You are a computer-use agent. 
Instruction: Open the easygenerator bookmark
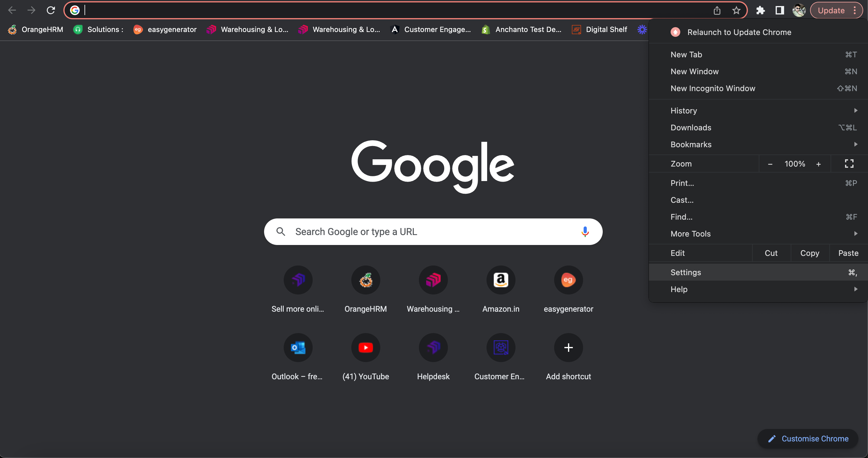[165, 30]
